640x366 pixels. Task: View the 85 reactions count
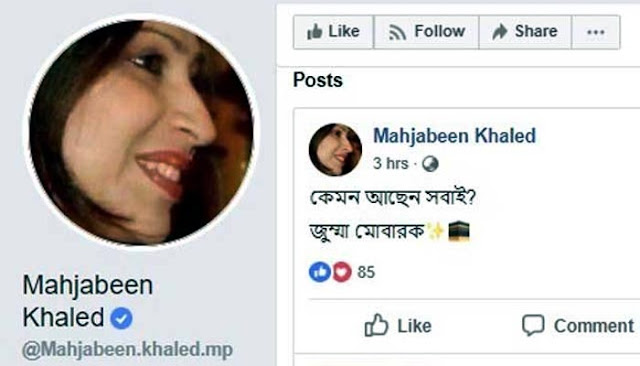366,272
